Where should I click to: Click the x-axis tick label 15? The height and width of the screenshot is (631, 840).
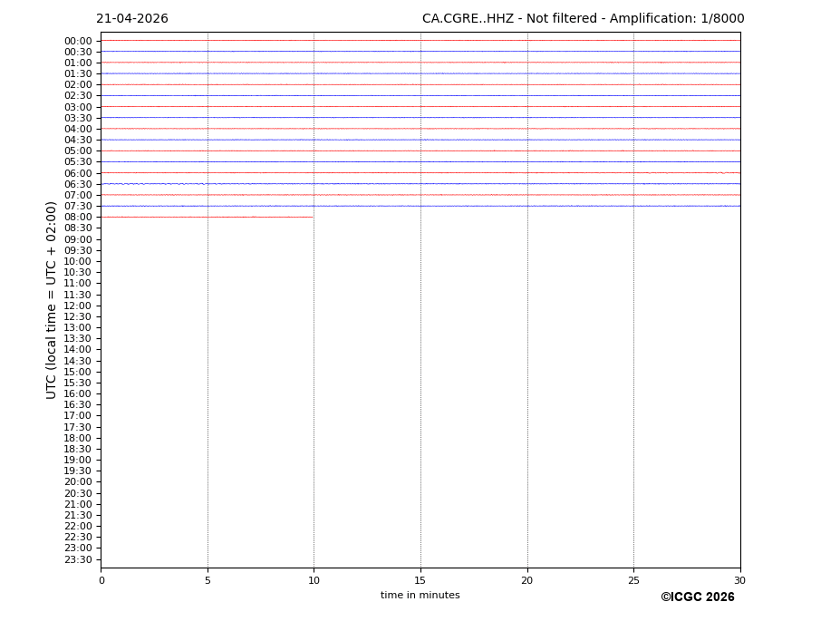click(x=420, y=581)
